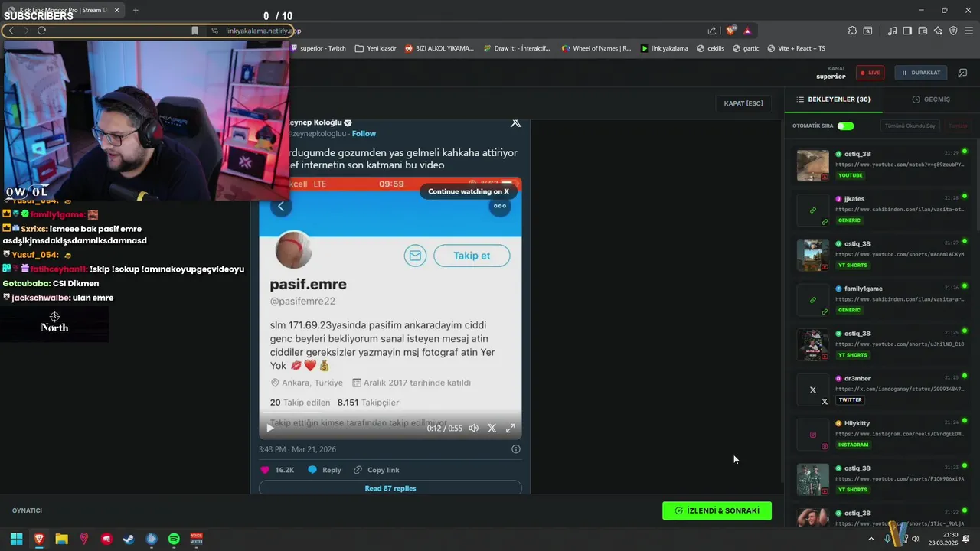The image size is (980, 551).
Task: Click the YT SHORTS badge under ostiq_38 at 21:27
Action: 853,266
